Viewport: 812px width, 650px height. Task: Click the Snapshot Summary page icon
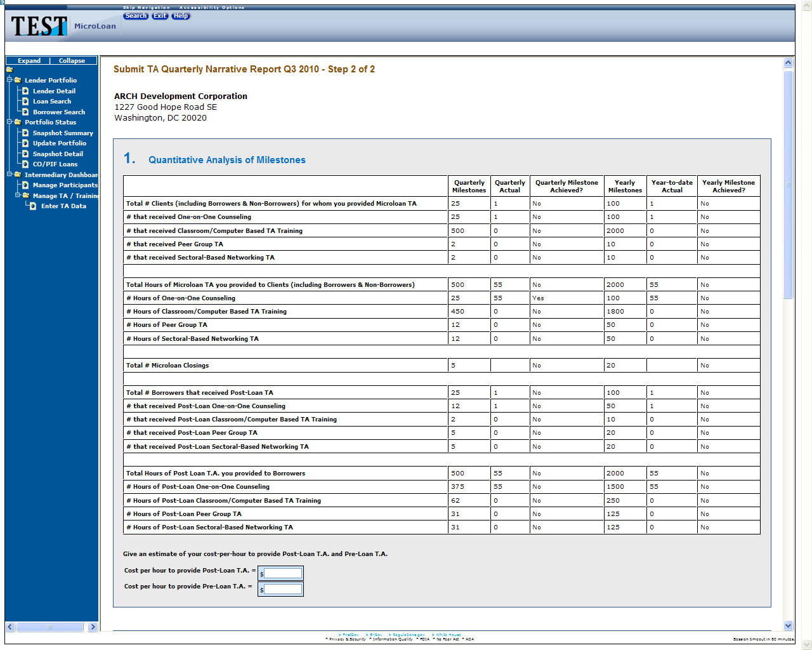(25, 133)
